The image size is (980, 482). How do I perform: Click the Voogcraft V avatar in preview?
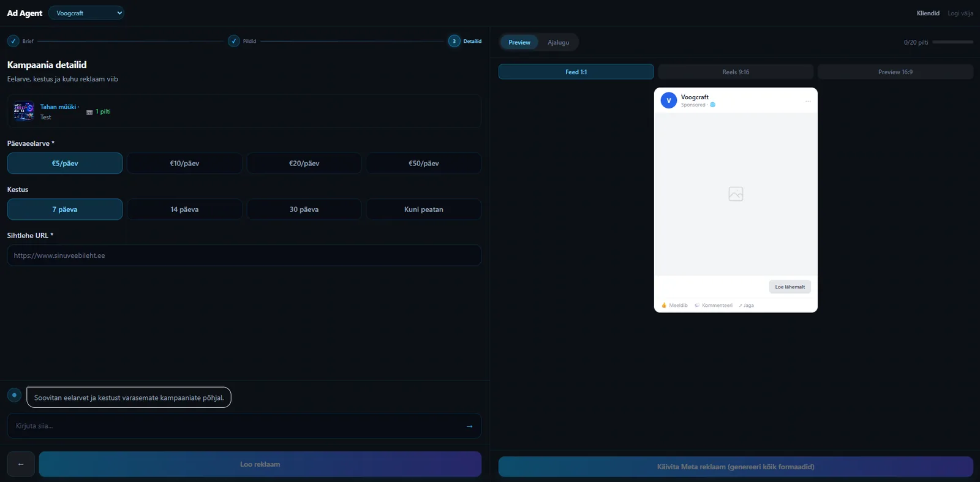[x=669, y=100]
